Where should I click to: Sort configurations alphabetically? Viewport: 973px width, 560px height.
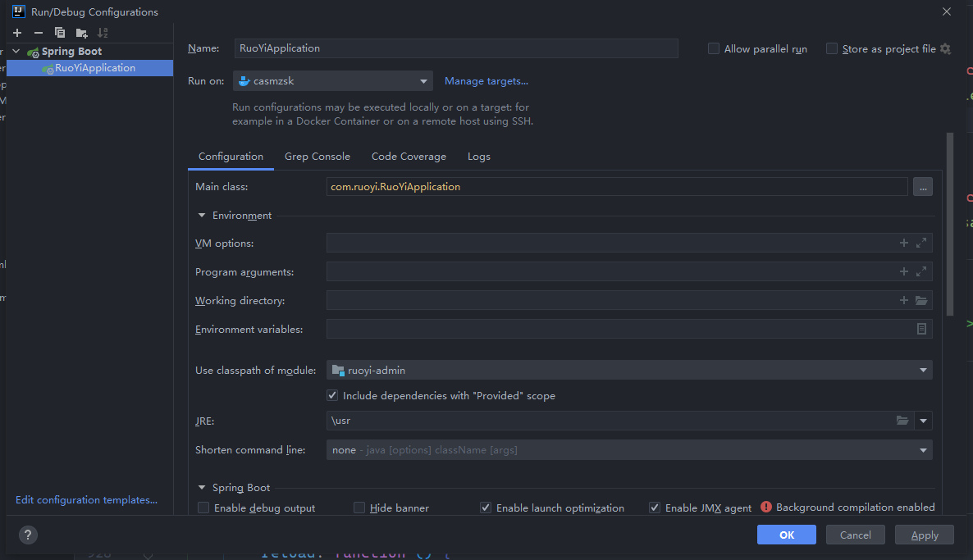103,33
